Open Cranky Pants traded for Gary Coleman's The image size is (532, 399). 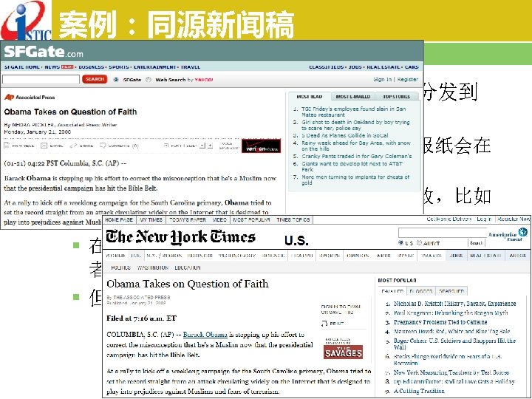pos(357,157)
